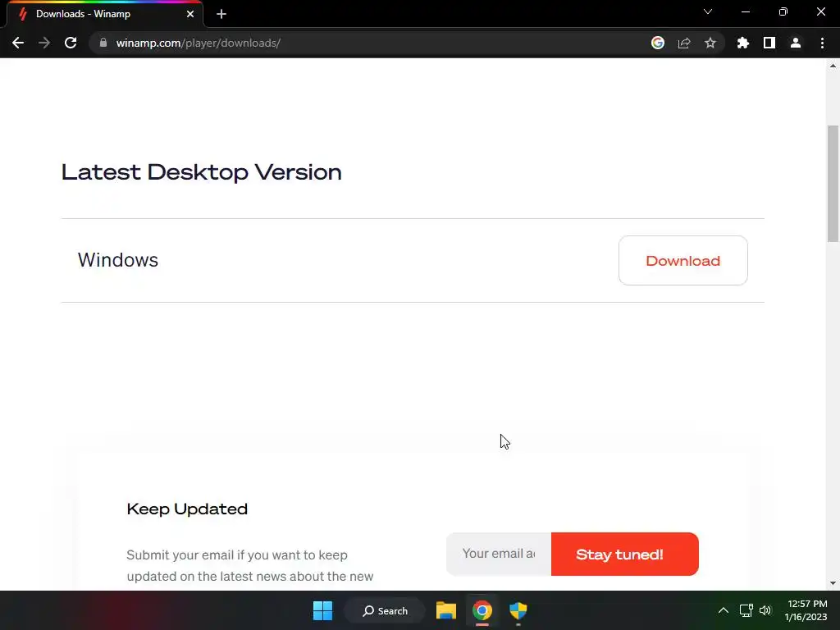The height and width of the screenshot is (630, 840).
Task: Show hidden system tray icons
Action: tap(724, 610)
